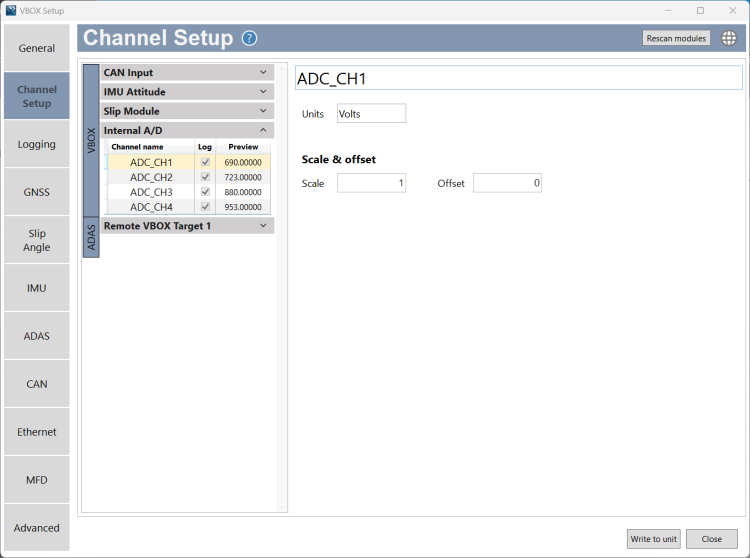Viewport: 750px width, 558px height.
Task: Open the Advanced tab
Action: pos(37,528)
